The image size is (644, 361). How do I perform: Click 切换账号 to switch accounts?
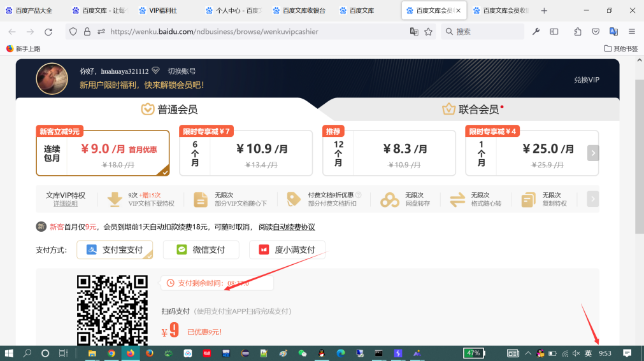182,71
